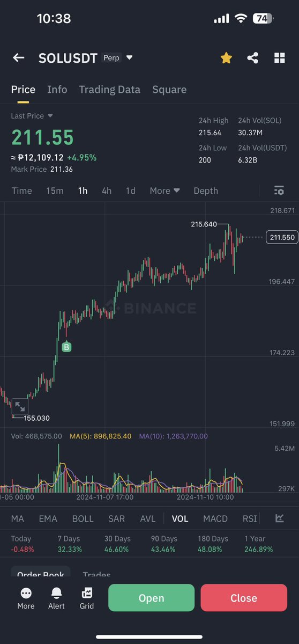Enable the RSI indicator
The height and width of the screenshot is (644, 299).
pos(250,518)
